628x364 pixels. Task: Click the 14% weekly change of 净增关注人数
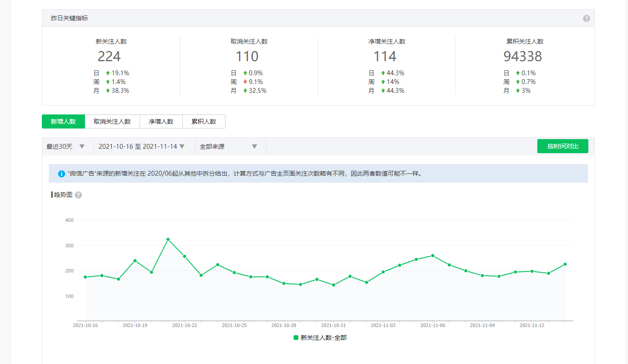point(393,82)
